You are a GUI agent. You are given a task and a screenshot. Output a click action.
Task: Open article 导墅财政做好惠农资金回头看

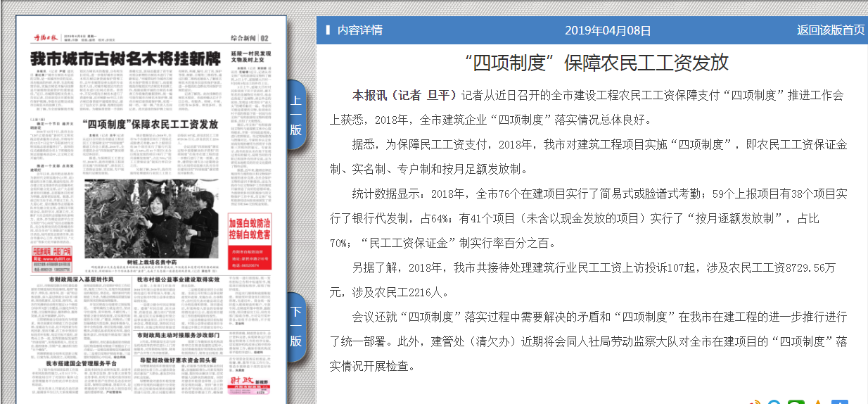click(179, 360)
